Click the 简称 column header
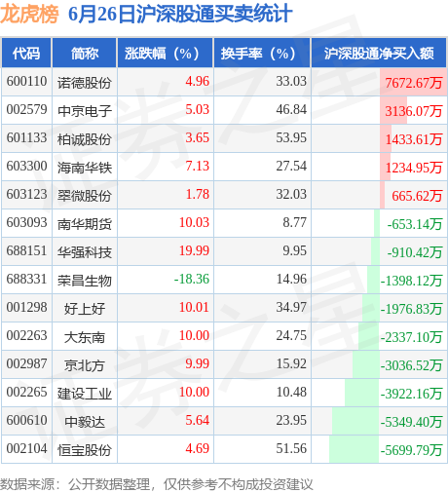 tap(85, 53)
